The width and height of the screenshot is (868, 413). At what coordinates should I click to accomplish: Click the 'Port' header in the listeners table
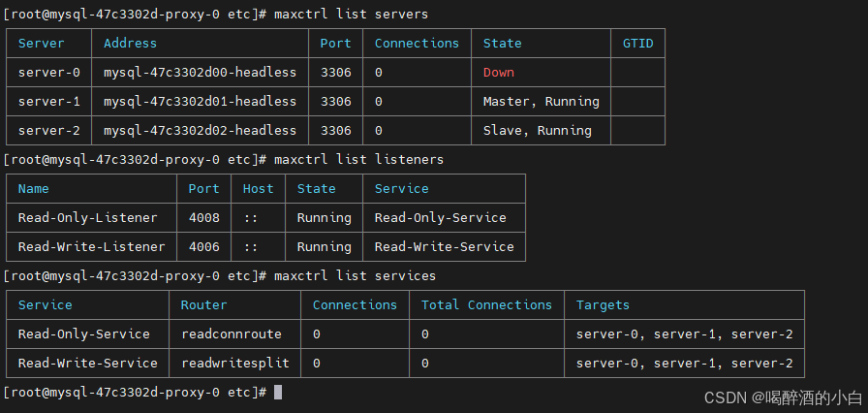coord(203,189)
